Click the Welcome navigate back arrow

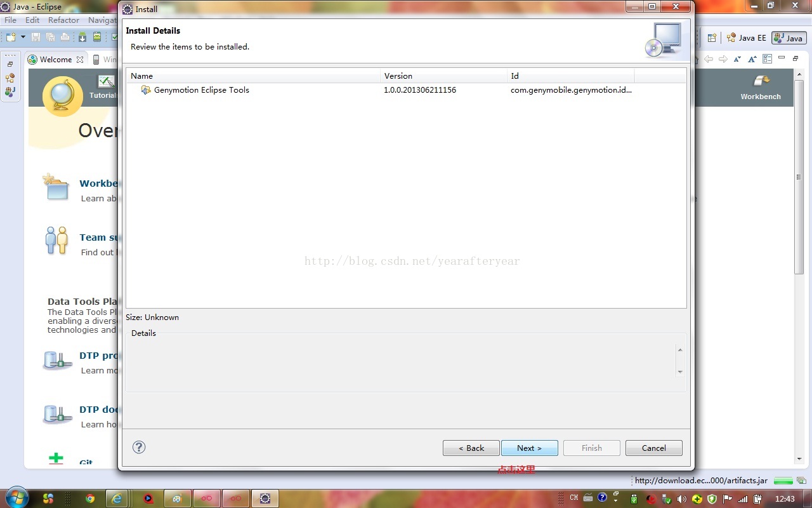tap(709, 59)
